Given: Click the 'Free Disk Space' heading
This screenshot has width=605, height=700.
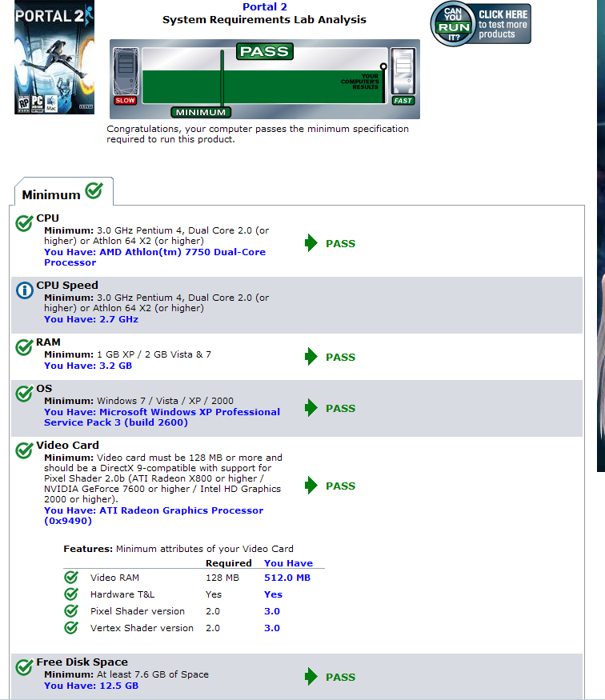Looking at the screenshot, I should click(x=82, y=662).
